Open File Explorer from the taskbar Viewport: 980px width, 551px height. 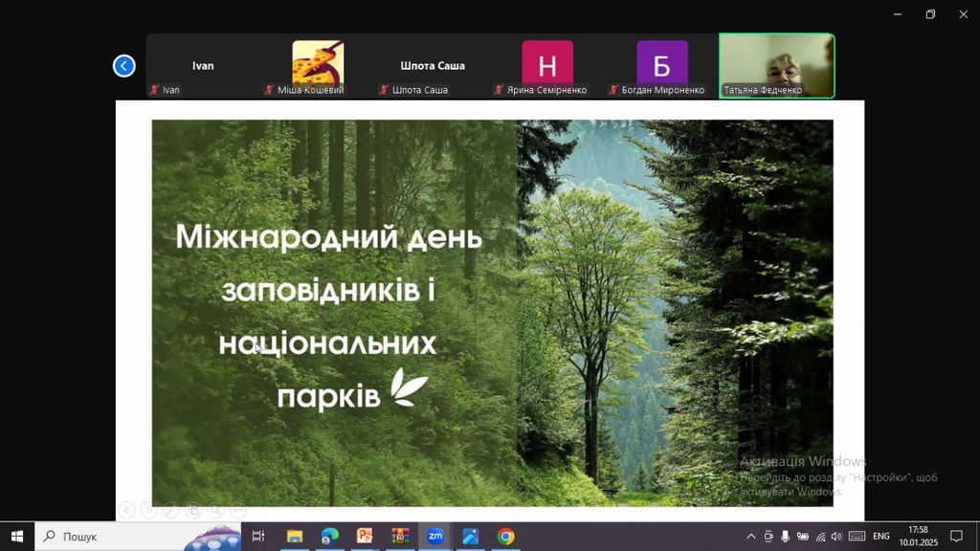tap(295, 537)
